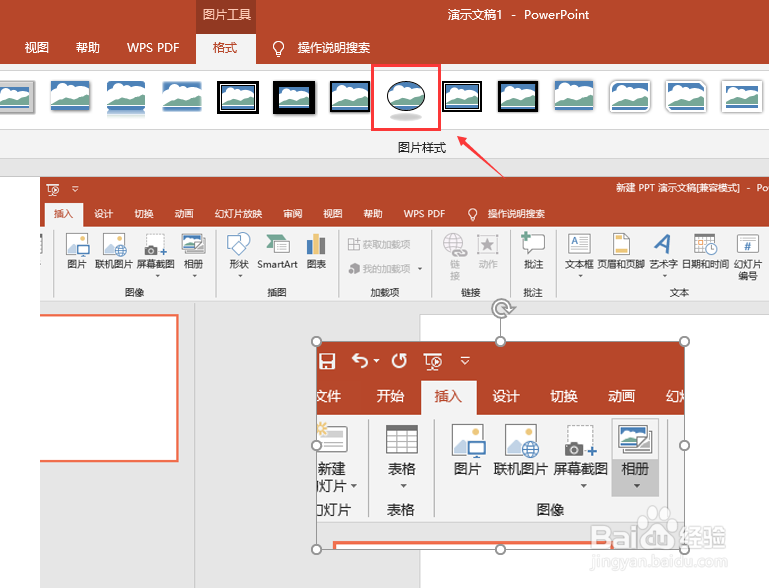Select the slide thumbnail with the orange border
Image resolution: width=769 pixels, height=588 pixels.
(109, 388)
